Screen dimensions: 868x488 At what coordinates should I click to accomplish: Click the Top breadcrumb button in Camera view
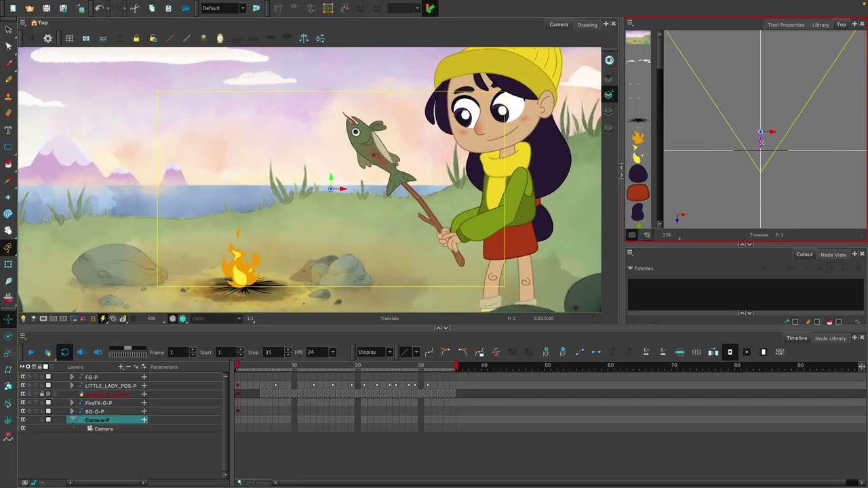tap(39, 23)
